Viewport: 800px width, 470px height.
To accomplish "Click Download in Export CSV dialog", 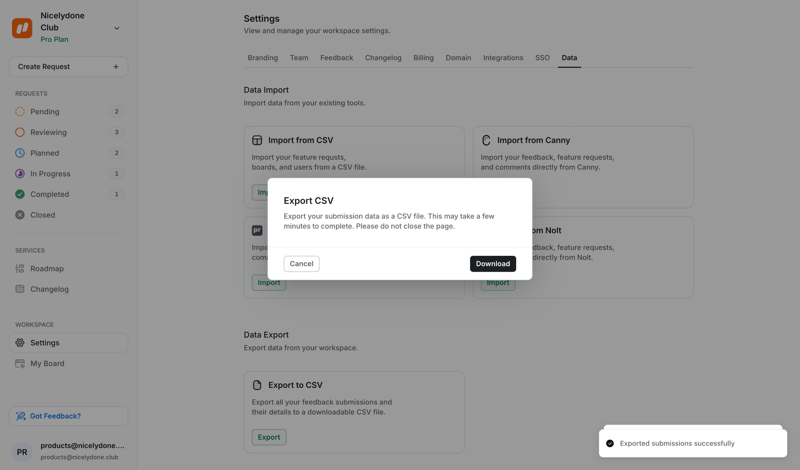I will [493, 264].
